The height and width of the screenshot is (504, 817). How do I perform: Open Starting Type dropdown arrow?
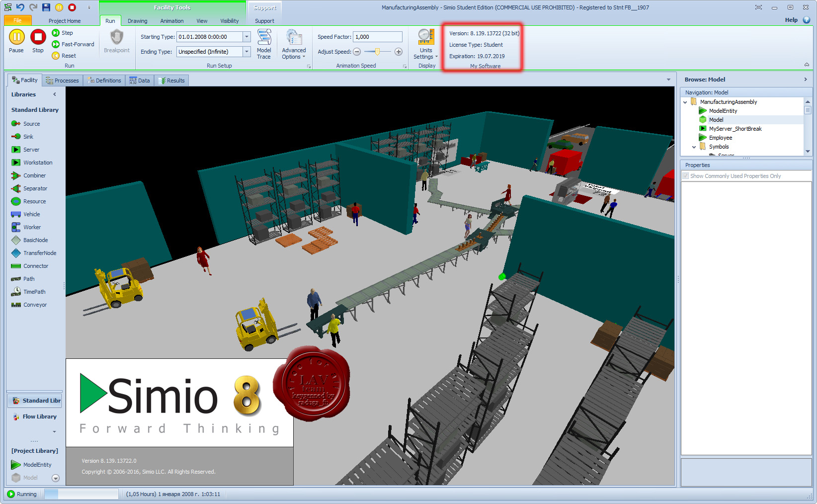click(x=246, y=37)
